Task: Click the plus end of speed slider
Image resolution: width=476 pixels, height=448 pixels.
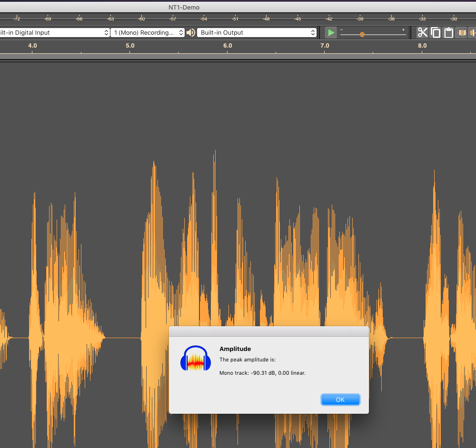Action: click(x=404, y=30)
